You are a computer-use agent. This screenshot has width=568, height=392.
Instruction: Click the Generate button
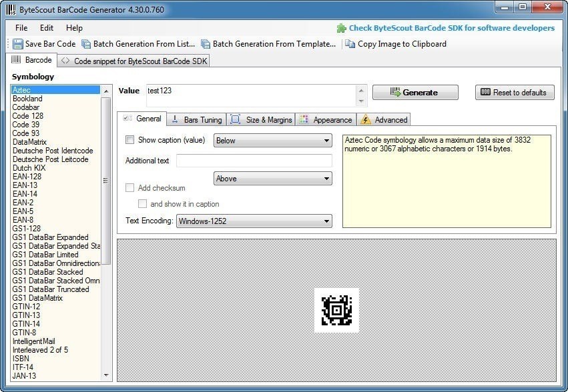point(415,92)
